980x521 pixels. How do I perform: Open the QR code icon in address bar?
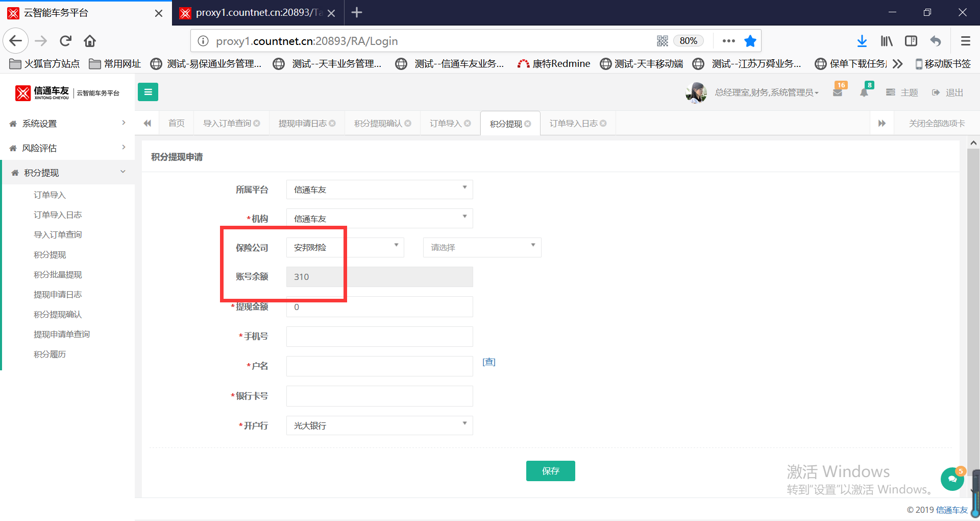663,41
